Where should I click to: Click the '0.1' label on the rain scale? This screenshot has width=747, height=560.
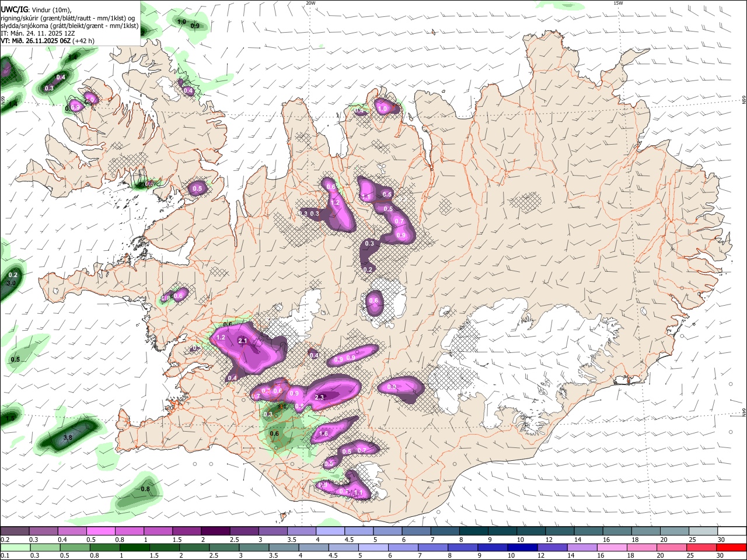pyautogui.click(x=5, y=556)
